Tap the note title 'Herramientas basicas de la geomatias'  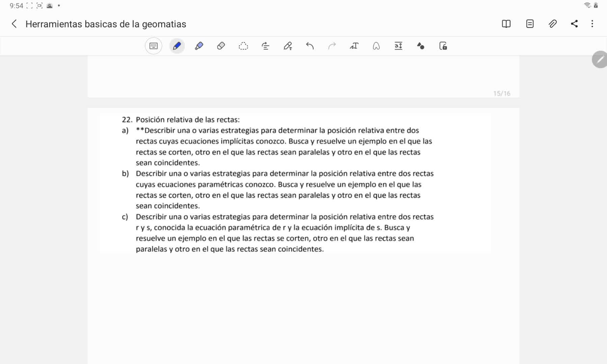pos(106,24)
